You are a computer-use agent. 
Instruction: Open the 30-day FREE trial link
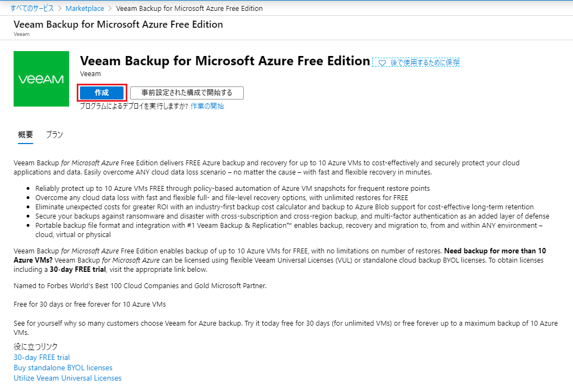[42, 357]
